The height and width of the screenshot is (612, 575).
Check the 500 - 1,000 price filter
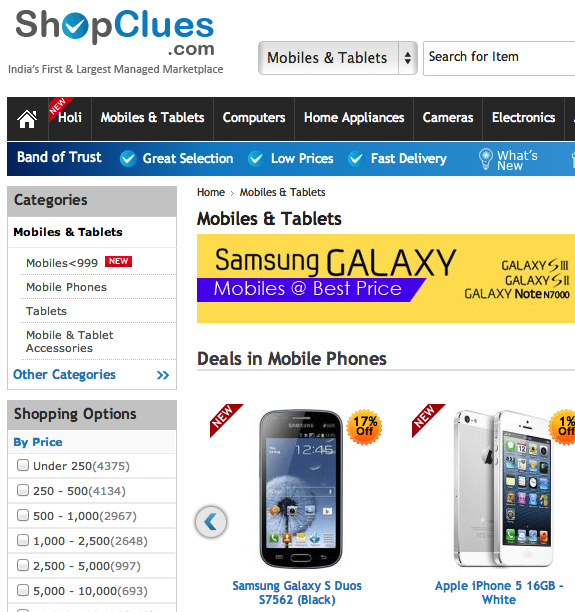tap(23, 515)
